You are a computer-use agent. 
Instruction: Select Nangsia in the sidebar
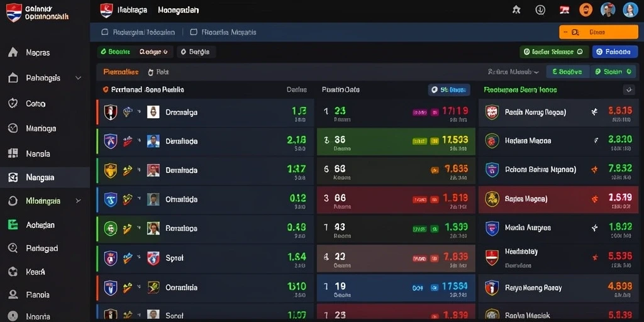[x=45, y=177]
